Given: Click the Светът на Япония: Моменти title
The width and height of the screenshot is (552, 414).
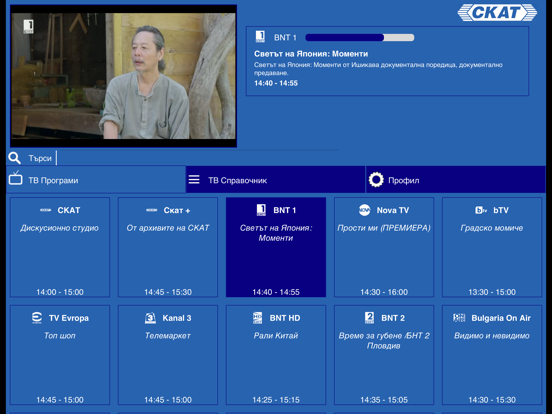Looking at the screenshot, I should click(x=311, y=54).
